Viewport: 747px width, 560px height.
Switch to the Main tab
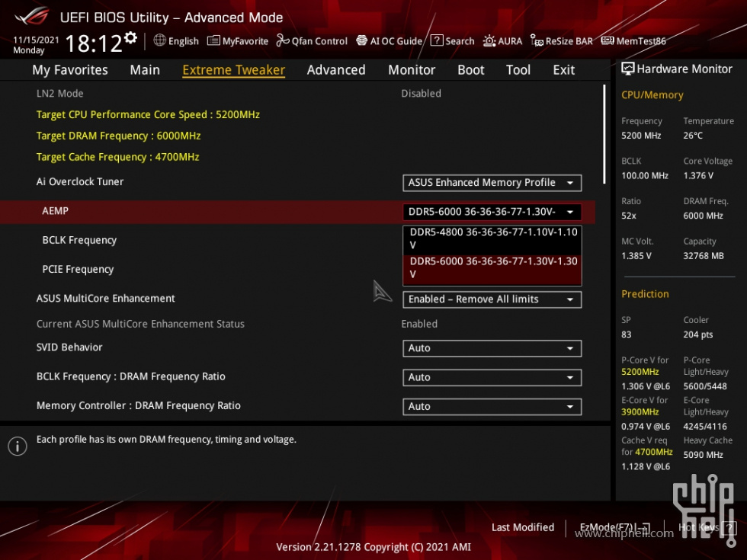(145, 70)
